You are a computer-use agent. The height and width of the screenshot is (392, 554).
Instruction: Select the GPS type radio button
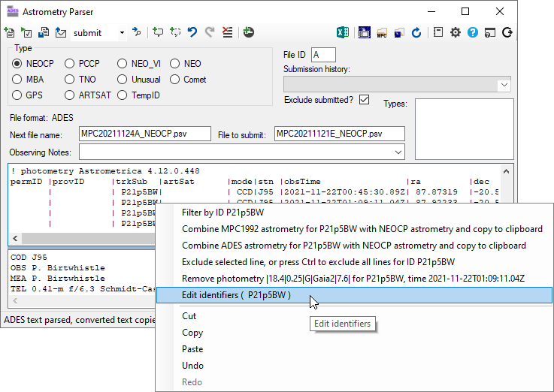pyautogui.click(x=17, y=95)
